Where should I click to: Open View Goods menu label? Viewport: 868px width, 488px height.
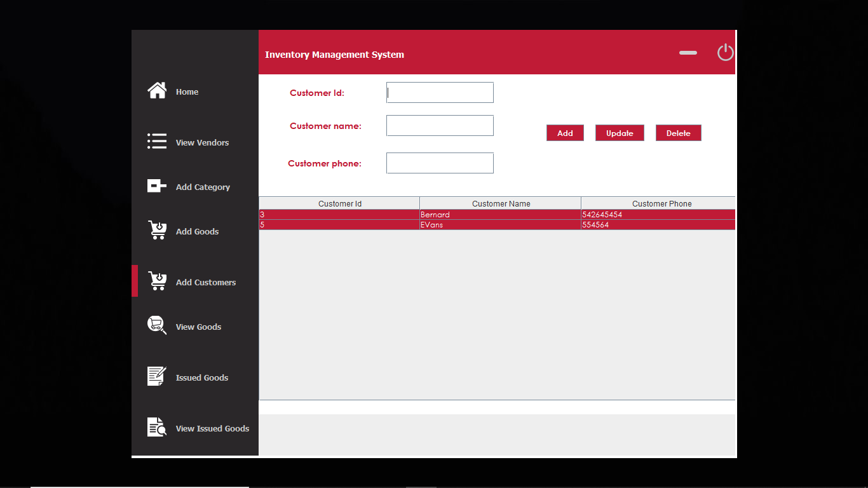click(x=198, y=327)
